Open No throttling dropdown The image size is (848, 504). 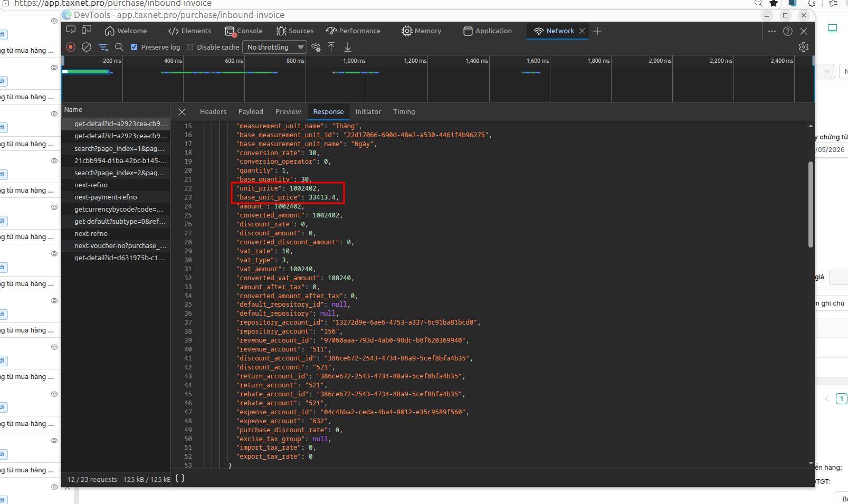274,47
